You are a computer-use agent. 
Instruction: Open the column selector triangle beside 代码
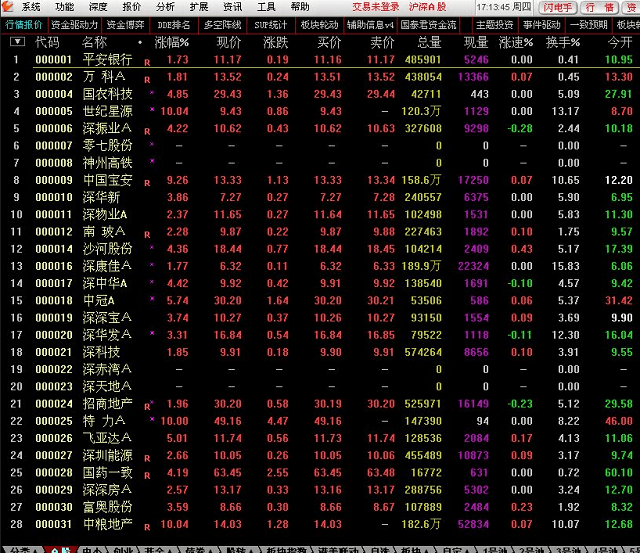(x=17, y=42)
